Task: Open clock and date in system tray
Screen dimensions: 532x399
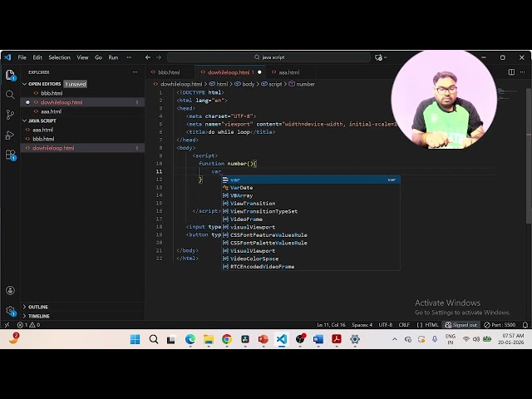Action: (x=511, y=339)
